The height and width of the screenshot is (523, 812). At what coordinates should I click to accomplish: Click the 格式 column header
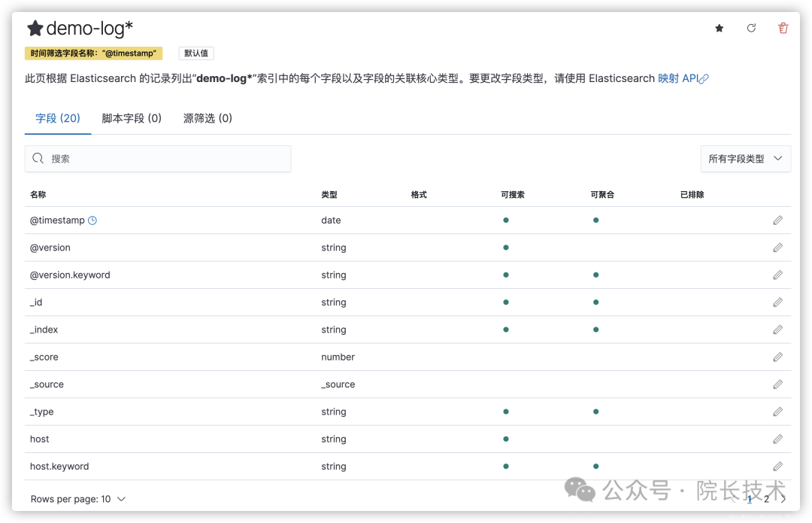tap(419, 194)
